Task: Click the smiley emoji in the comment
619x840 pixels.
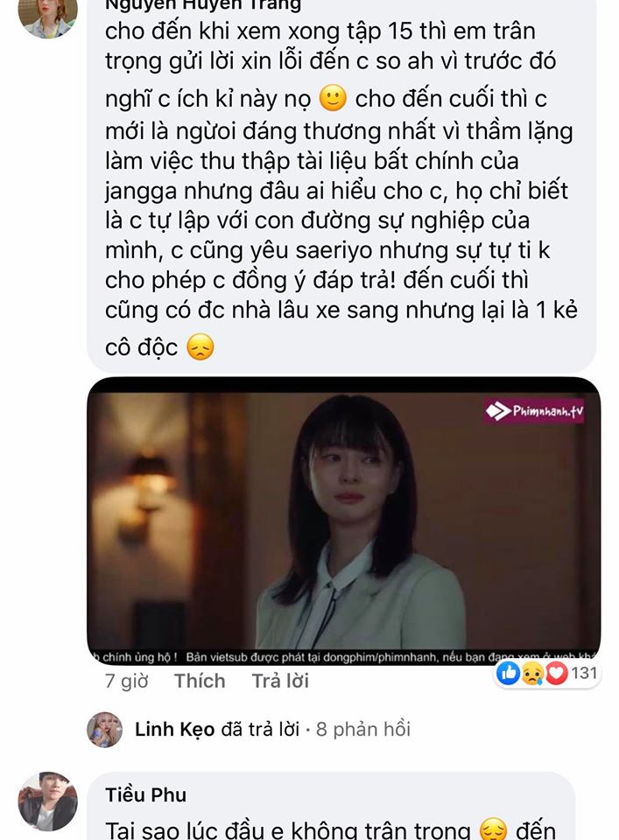Action: (333, 98)
